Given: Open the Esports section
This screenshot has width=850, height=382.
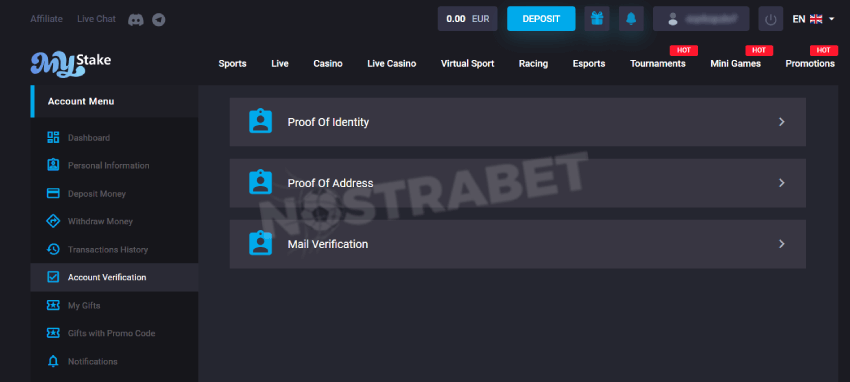Looking at the screenshot, I should 589,64.
